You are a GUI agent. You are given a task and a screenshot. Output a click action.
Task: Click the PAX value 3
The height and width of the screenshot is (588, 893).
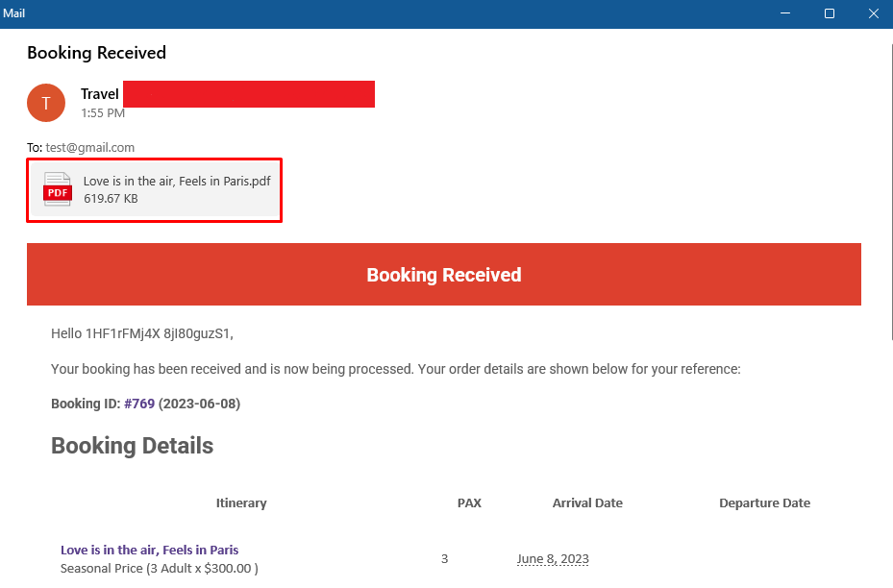445,559
